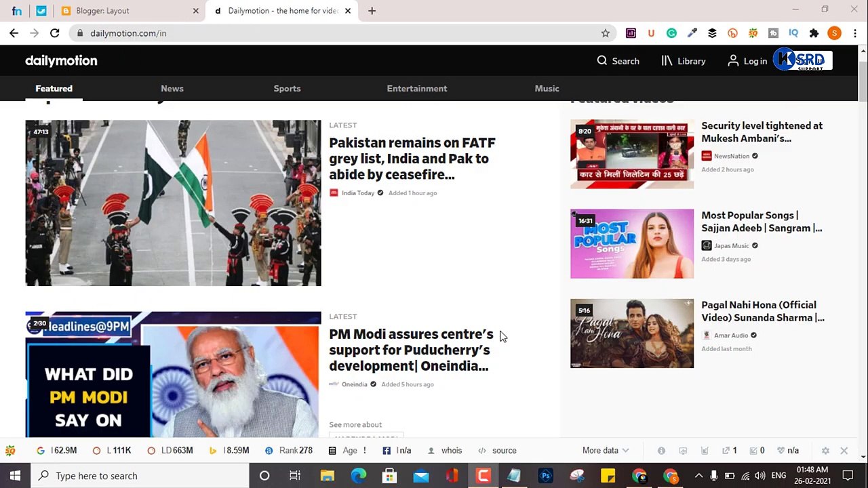Bookmark this page with the star icon

point(606,33)
